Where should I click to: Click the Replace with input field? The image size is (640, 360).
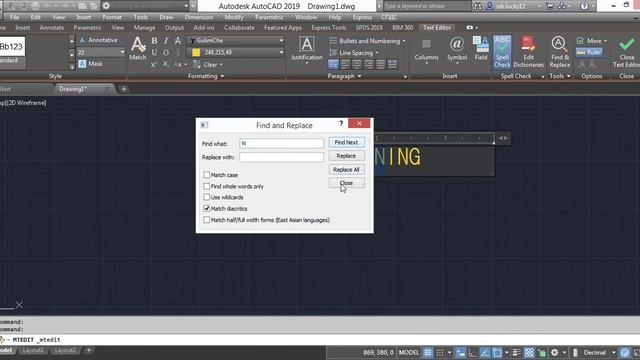pyautogui.click(x=282, y=157)
